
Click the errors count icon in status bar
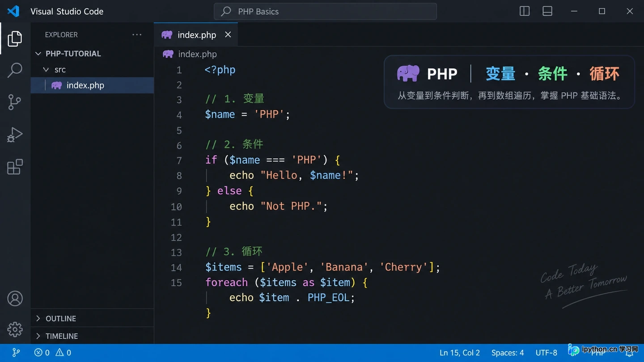click(x=38, y=353)
